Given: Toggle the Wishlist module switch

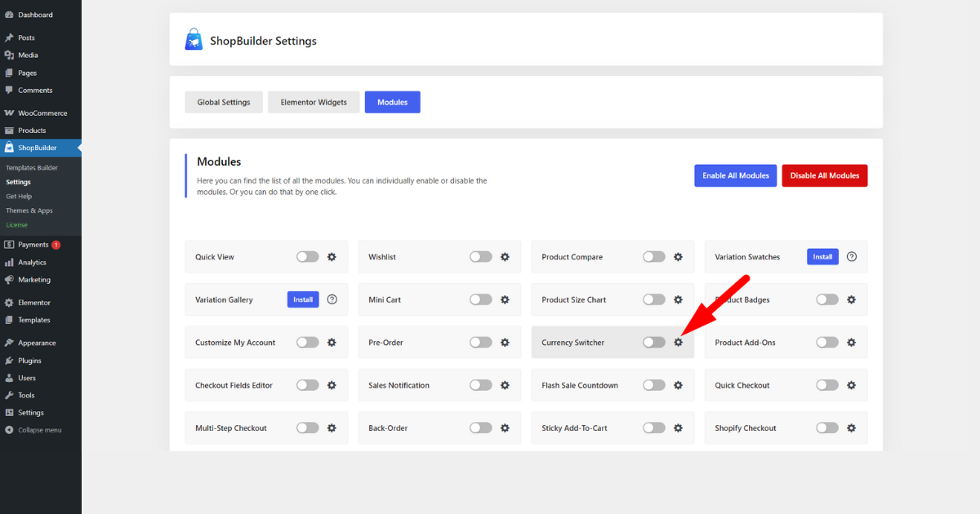Looking at the screenshot, I should click(x=481, y=257).
